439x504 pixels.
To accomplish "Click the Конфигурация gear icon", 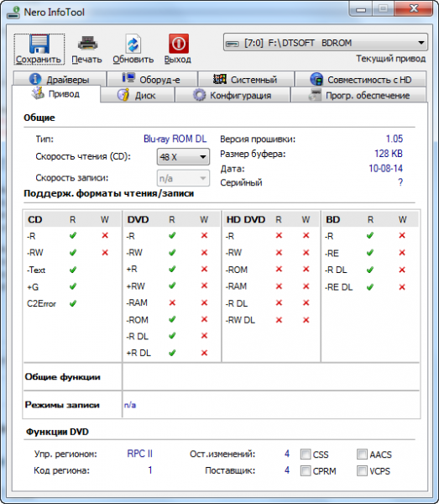I will coord(199,95).
